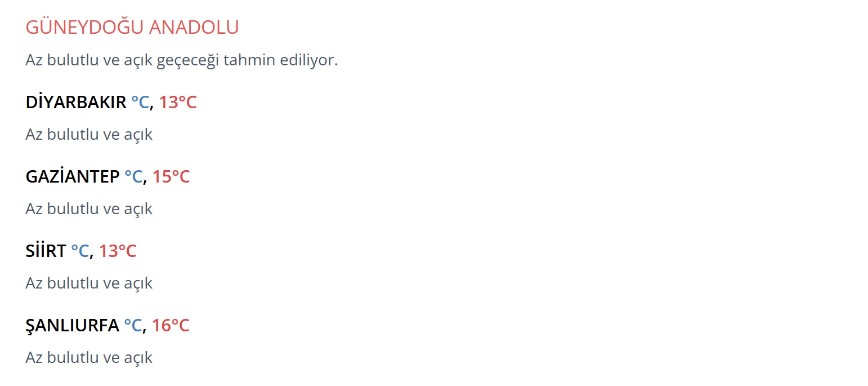The image size is (868, 386).
Task: Click the red 15°C temperature
Action: point(171,177)
